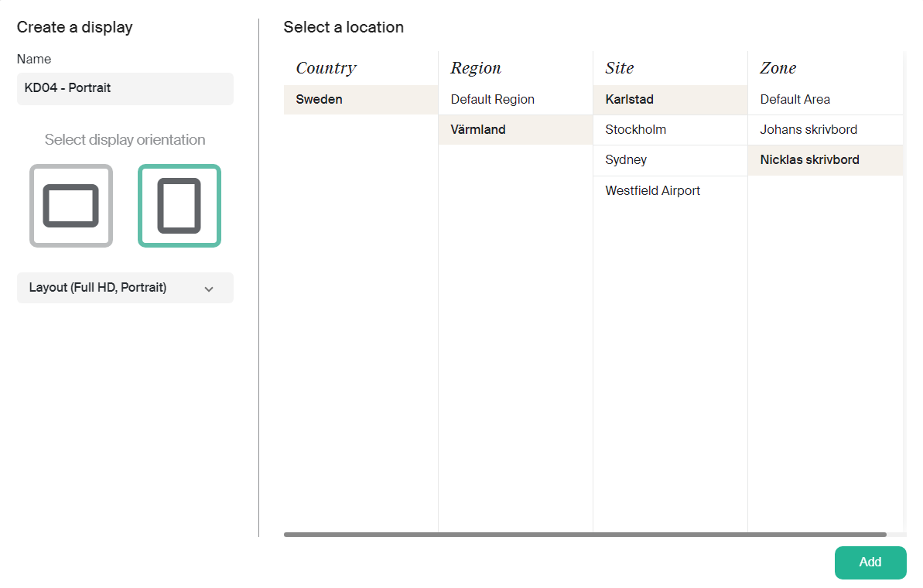Image resolution: width=923 pixels, height=588 pixels.
Task: Choose Värmland region
Action: (x=515, y=129)
